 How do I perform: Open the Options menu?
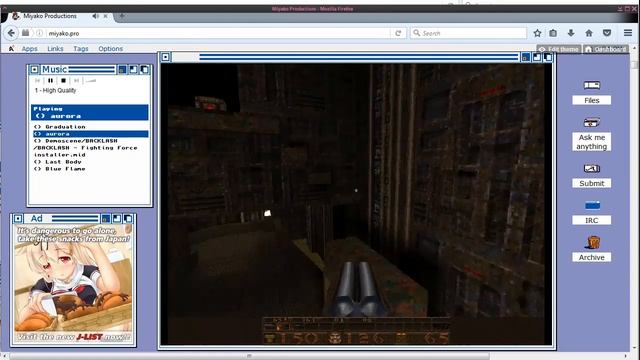[x=111, y=49]
